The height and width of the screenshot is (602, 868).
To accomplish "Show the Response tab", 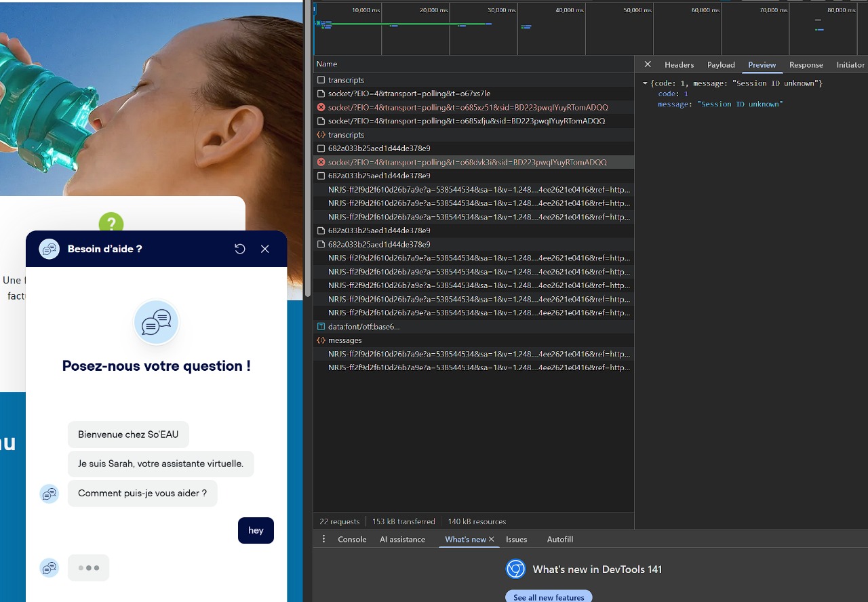I will click(806, 64).
